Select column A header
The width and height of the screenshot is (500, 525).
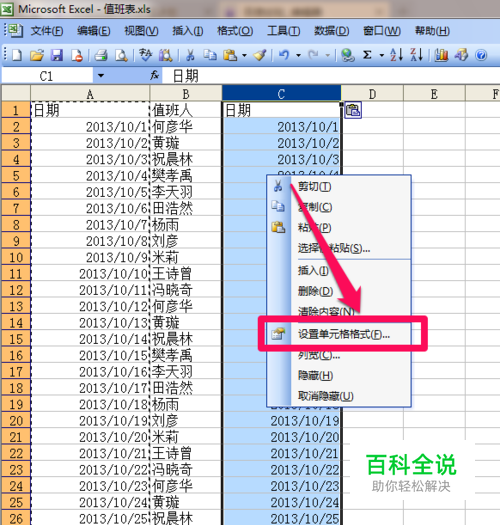90,94
